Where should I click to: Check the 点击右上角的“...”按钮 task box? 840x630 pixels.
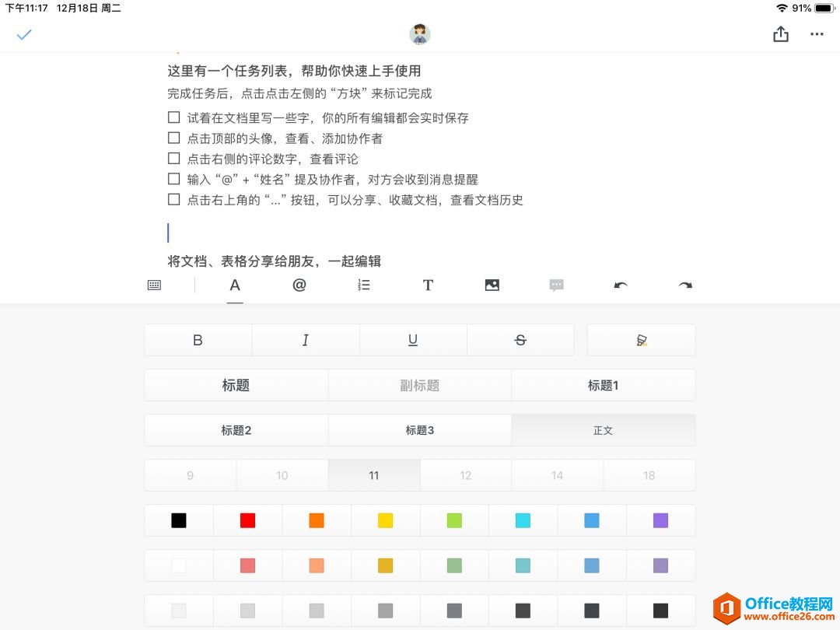(173, 199)
